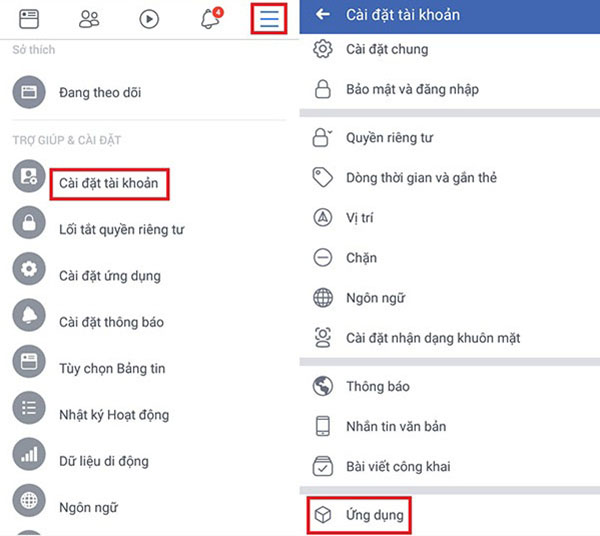Open Đang theo dõi

[x=100, y=93]
